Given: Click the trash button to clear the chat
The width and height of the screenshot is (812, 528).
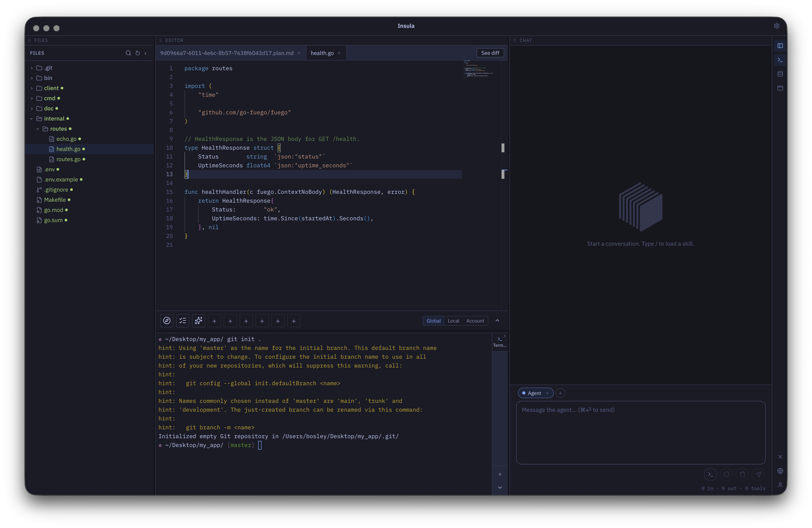Looking at the screenshot, I should (742, 474).
